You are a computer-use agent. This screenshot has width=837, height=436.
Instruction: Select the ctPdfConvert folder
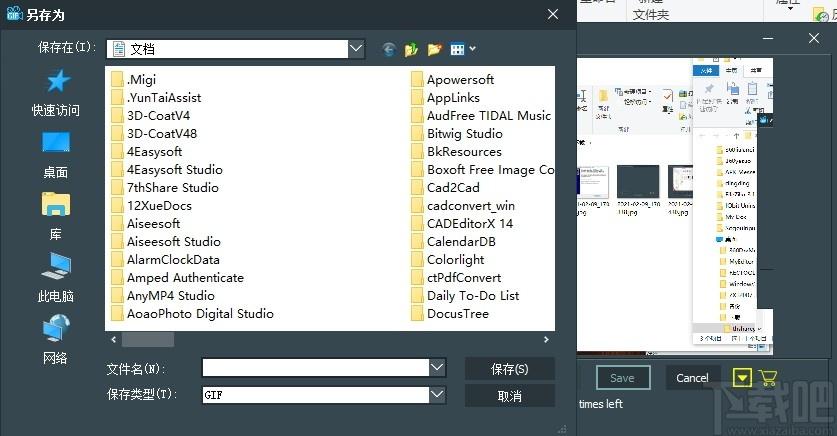456,278
